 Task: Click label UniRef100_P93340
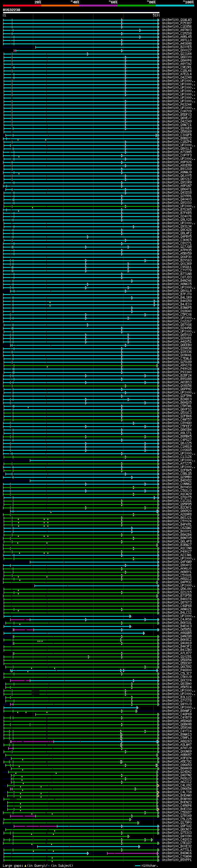point(177,372)
